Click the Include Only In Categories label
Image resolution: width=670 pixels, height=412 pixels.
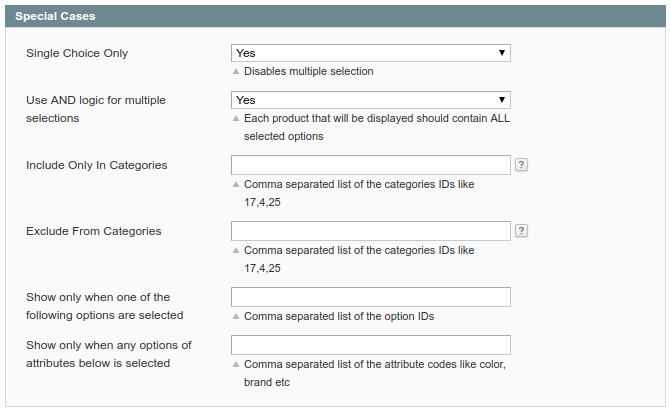96,165
